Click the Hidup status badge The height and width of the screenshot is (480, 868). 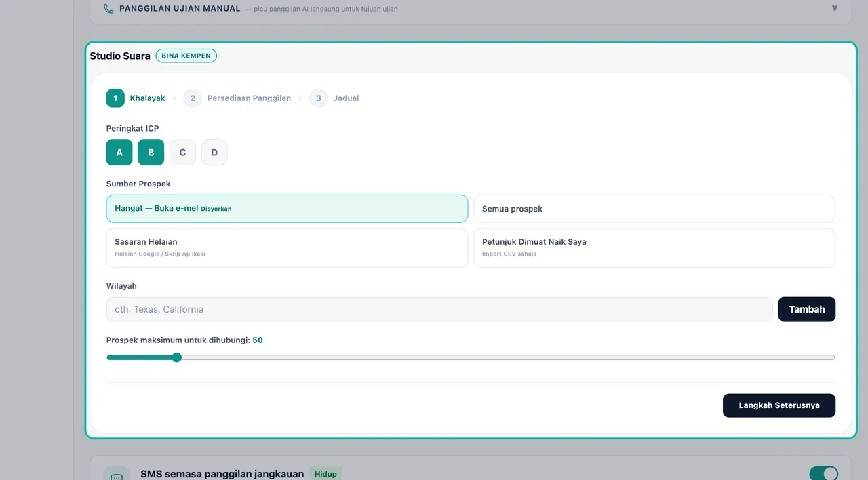[x=325, y=474]
